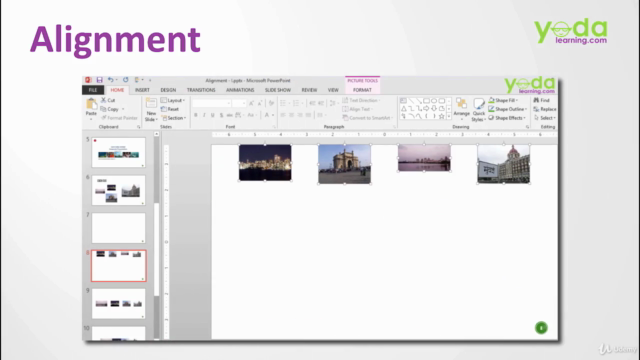Toggle Align Right in Paragraph group
Screen dimensions: 640x360
tap(300, 115)
